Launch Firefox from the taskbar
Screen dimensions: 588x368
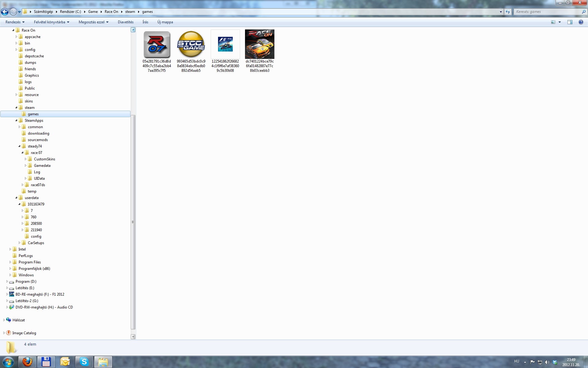tap(28, 362)
